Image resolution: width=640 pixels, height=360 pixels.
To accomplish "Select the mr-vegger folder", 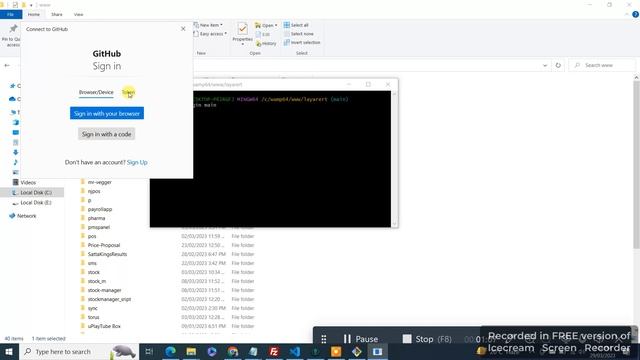I will (100, 182).
